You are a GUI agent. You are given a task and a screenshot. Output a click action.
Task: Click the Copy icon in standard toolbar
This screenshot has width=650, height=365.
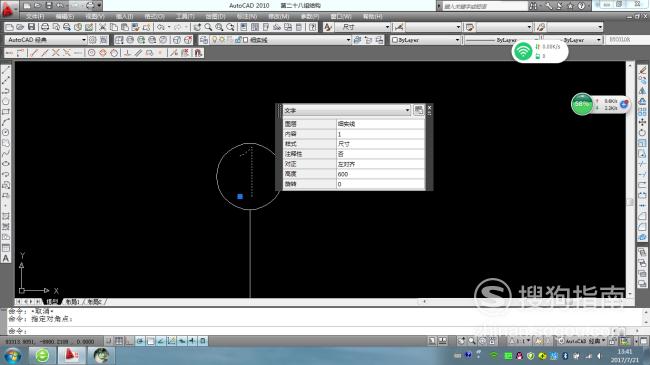[x=114, y=27]
